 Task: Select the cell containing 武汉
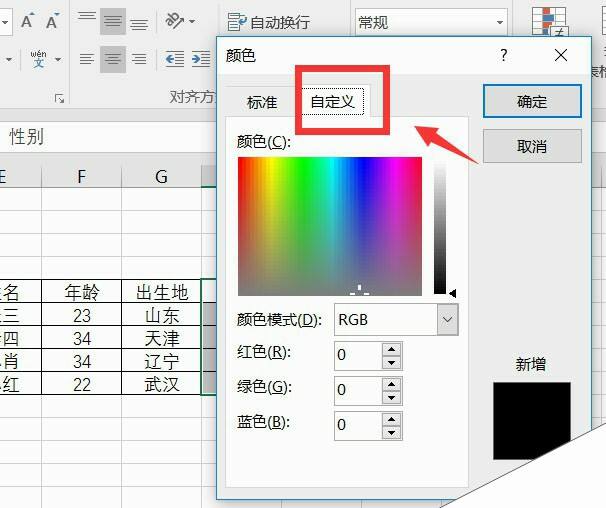tap(162, 384)
